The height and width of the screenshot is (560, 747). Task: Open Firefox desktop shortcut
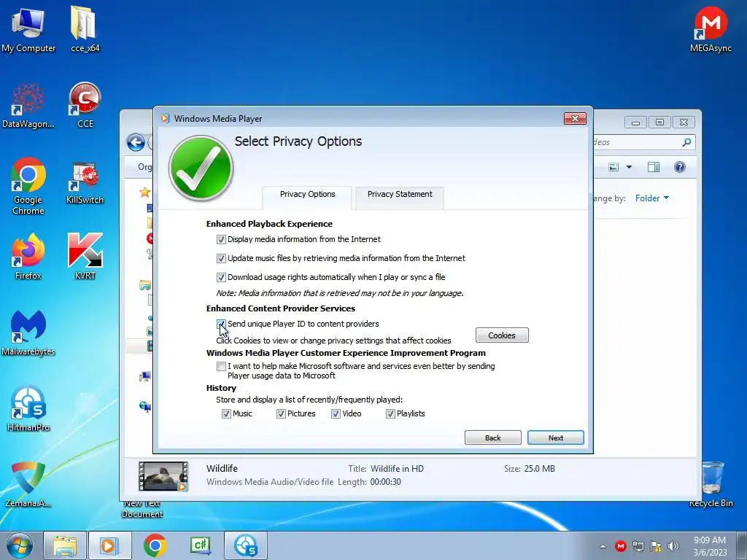(x=28, y=257)
